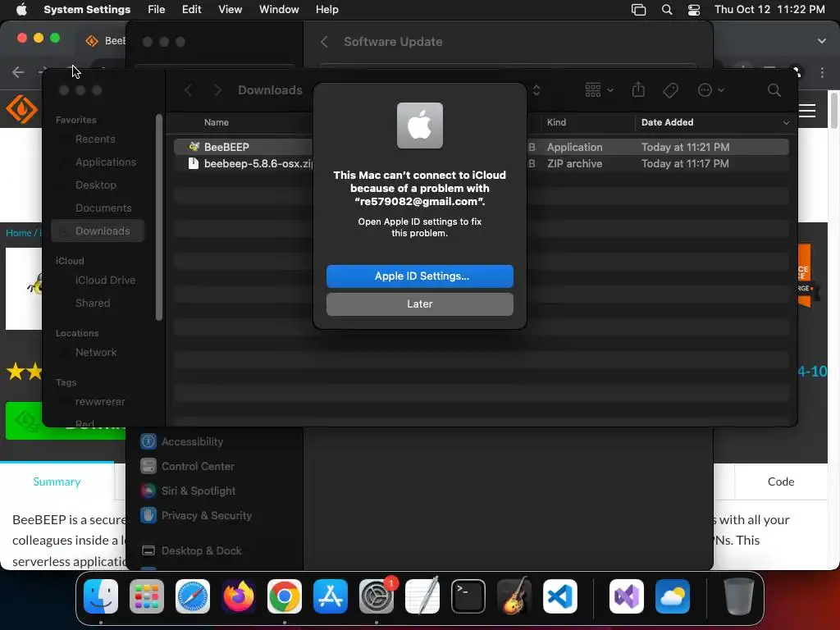
Task: Expand the browser tab list chevron
Action: pyautogui.click(x=822, y=41)
